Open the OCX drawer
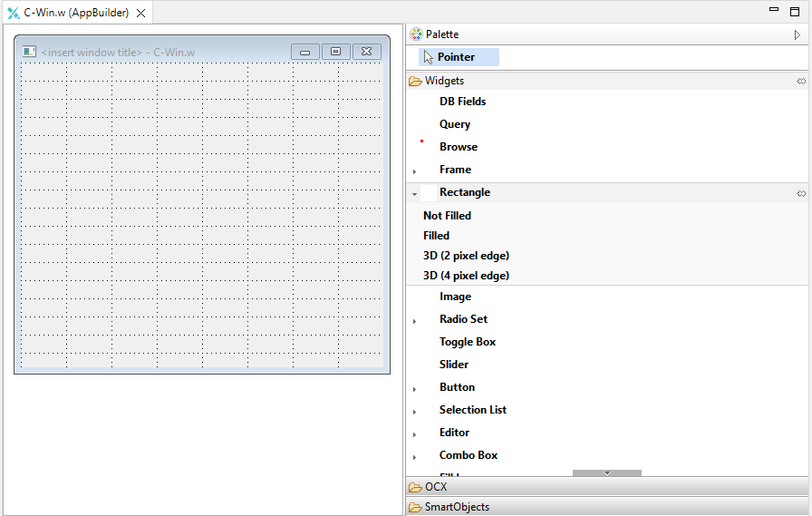Image resolution: width=812 pixels, height=516 pixels. [607, 487]
